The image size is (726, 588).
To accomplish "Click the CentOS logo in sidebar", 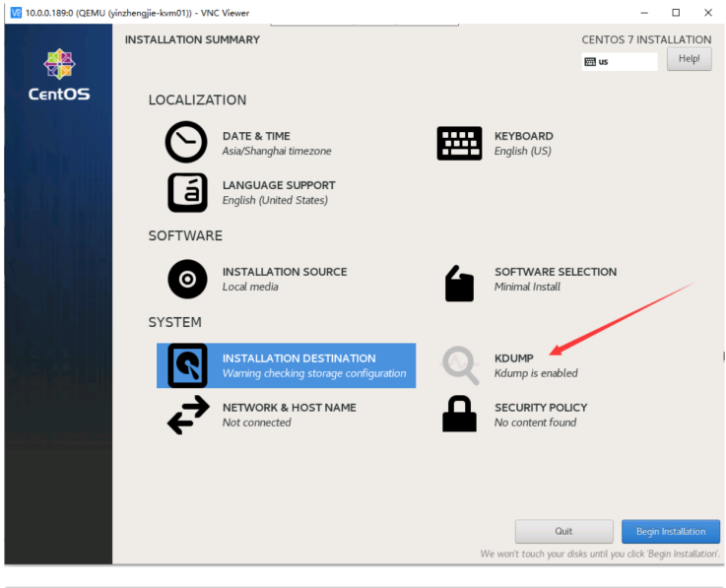I will 59,76.
